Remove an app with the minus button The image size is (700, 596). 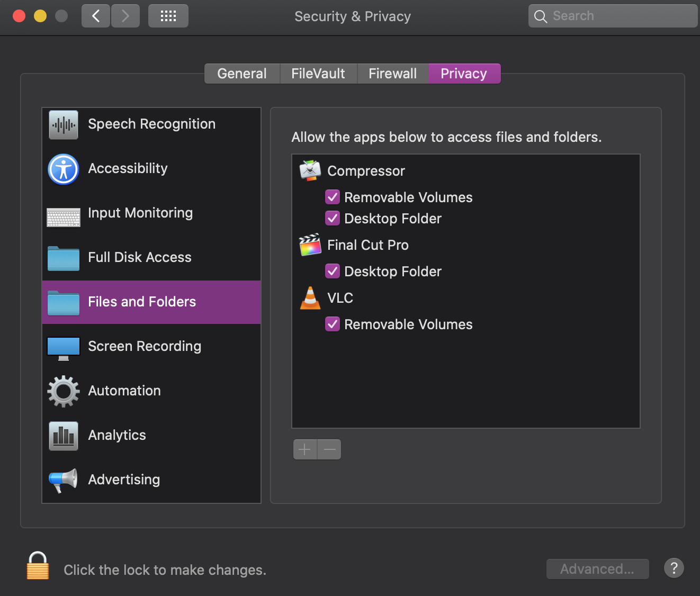(329, 450)
